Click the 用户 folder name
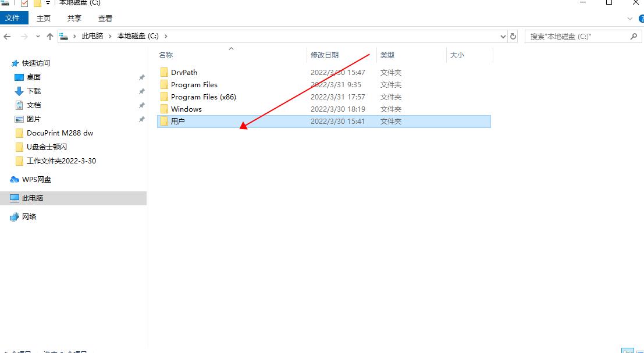The image size is (644, 353). point(178,122)
